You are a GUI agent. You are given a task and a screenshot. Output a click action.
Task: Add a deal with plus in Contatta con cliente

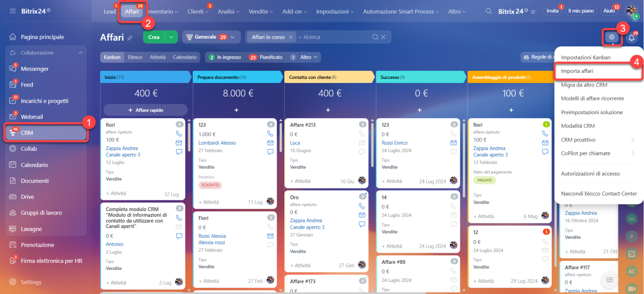pos(328,110)
